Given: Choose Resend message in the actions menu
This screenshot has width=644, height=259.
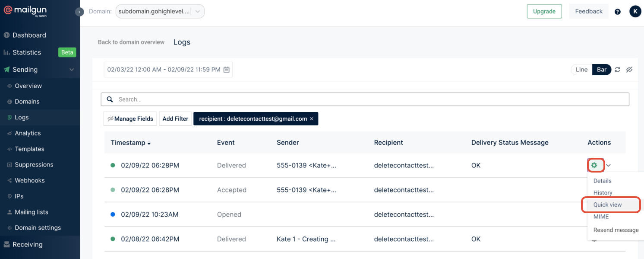Looking at the screenshot, I should [616, 230].
